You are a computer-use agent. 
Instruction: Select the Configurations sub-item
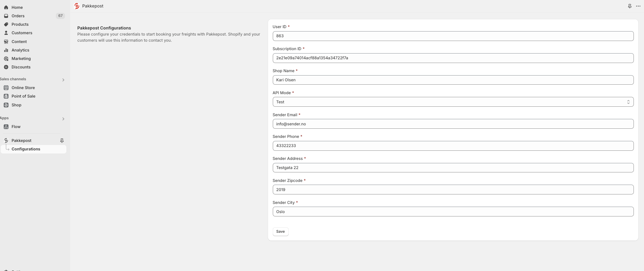point(26,149)
